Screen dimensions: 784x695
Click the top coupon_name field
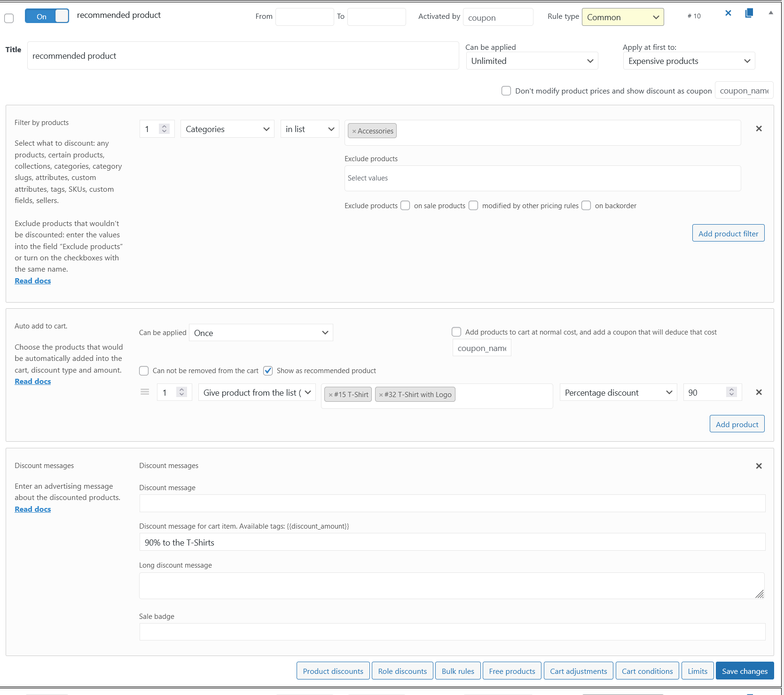[x=744, y=90]
